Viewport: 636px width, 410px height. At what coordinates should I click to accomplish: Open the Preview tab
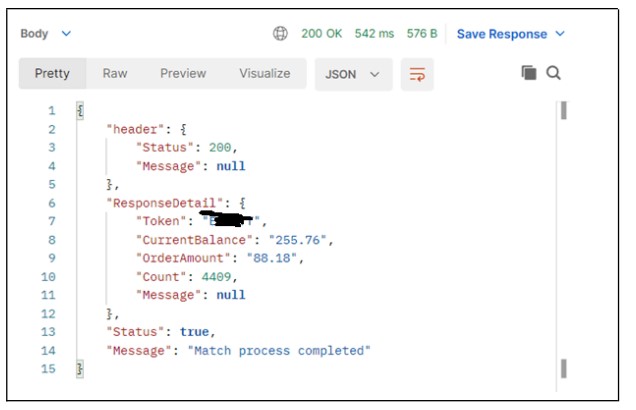pos(183,74)
